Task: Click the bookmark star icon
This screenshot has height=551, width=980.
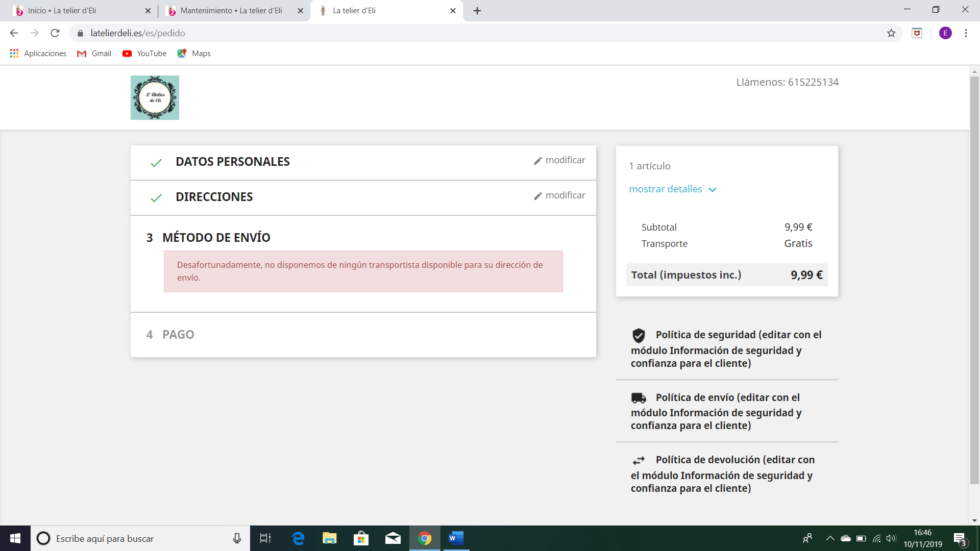Action: click(891, 33)
